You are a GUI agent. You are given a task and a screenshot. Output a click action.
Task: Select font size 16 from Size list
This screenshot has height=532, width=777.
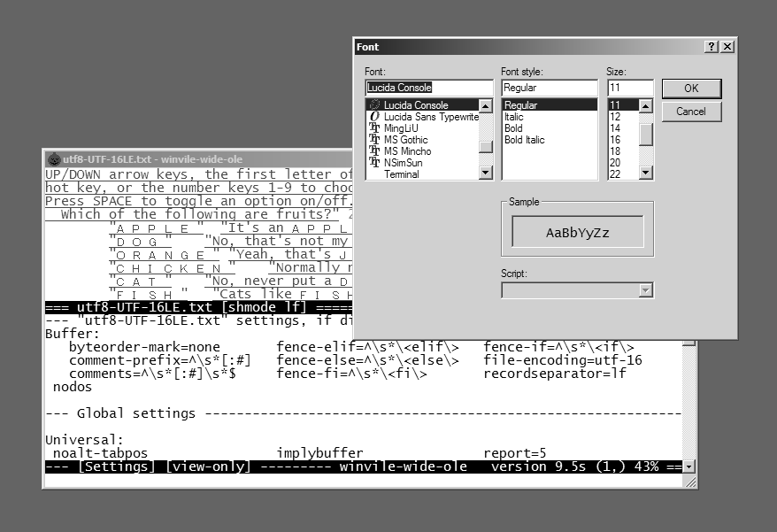(615, 140)
